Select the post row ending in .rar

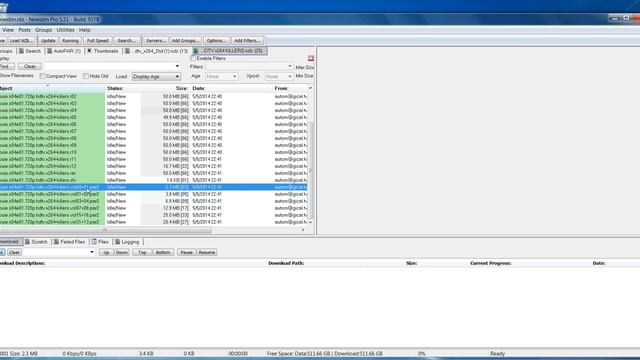tap(154, 173)
